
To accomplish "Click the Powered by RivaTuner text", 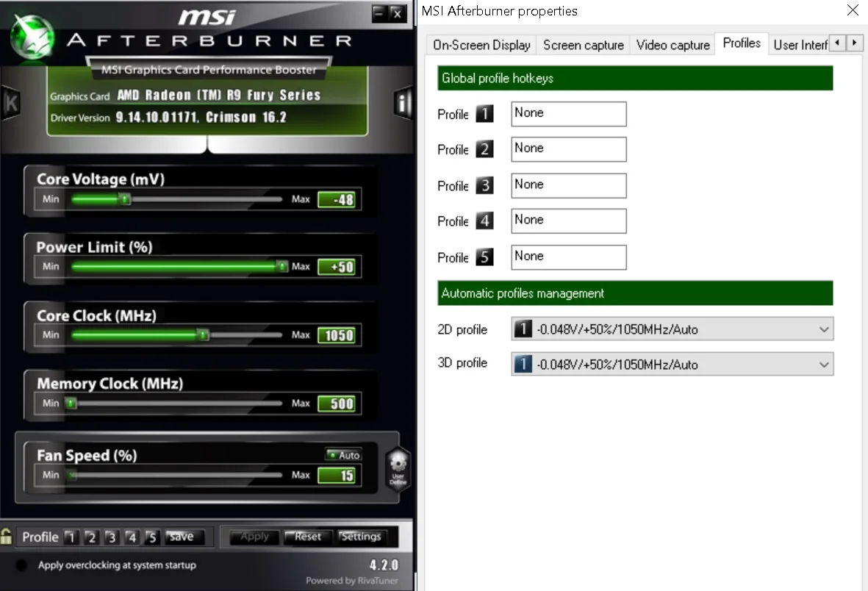I will click(351, 581).
